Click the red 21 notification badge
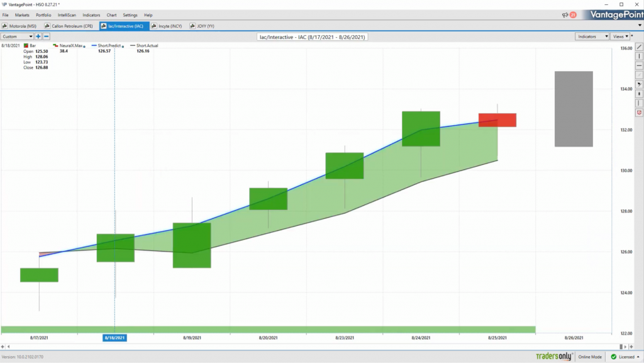644x363 pixels. click(573, 14)
